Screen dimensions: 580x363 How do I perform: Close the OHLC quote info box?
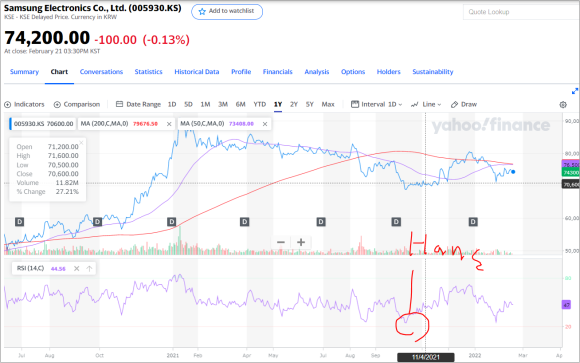click(81, 142)
